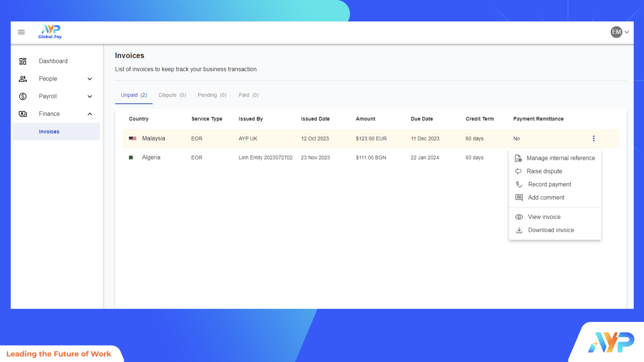The image size is (644, 362).
Task: Click the Payroll dollar icon
Action: [23, 96]
